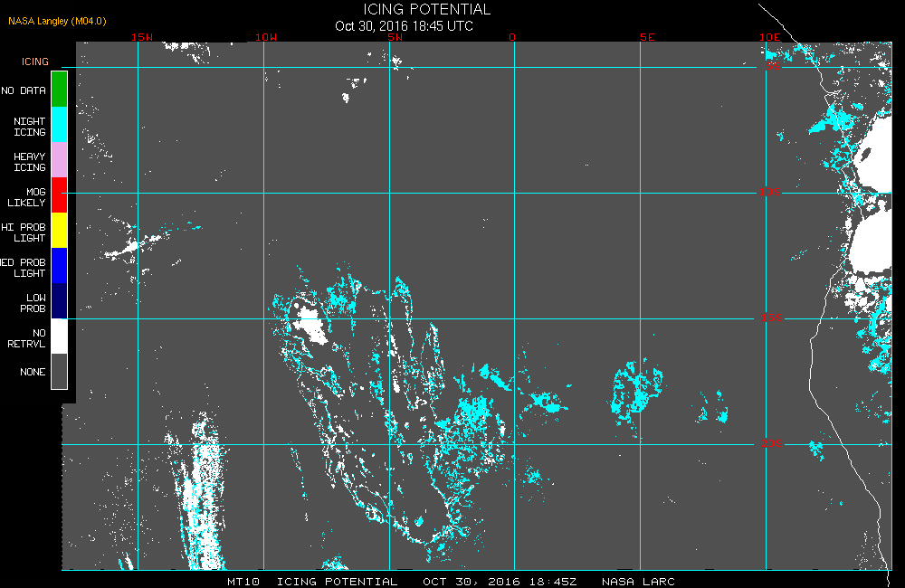
Task: Click the NO DATA legend label
Action: pyautogui.click(x=24, y=90)
